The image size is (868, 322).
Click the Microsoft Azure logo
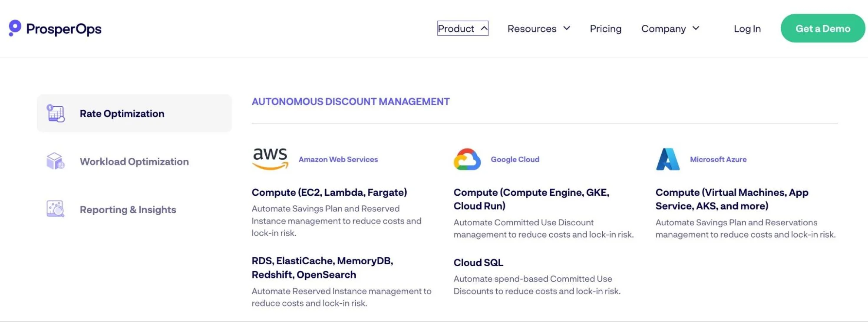[x=668, y=159]
